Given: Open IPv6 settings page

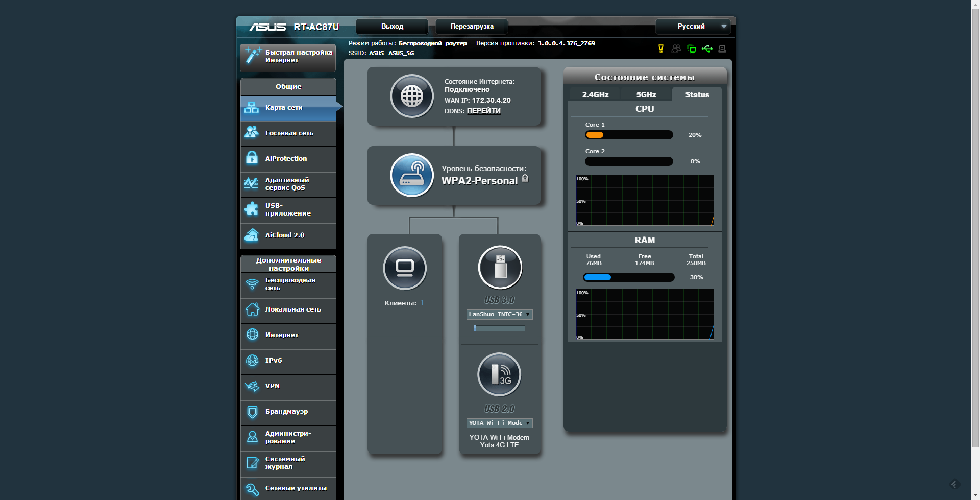Looking at the screenshot, I should coord(288,361).
